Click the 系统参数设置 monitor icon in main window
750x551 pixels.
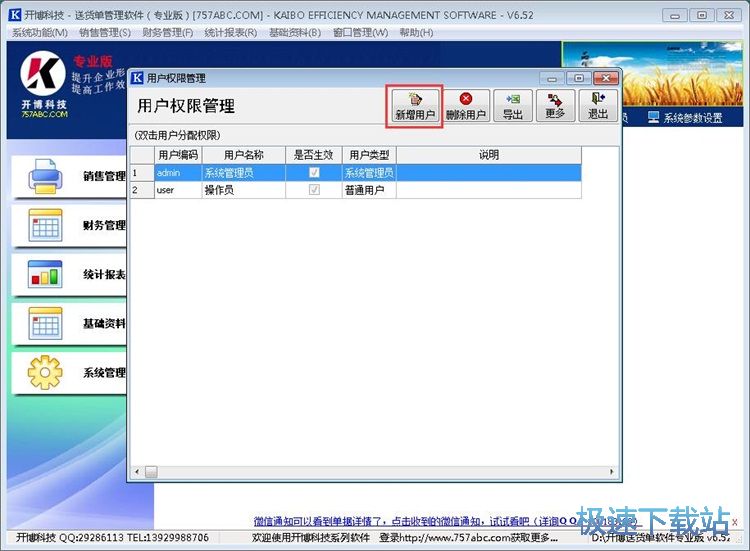click(x=653, y=117)
